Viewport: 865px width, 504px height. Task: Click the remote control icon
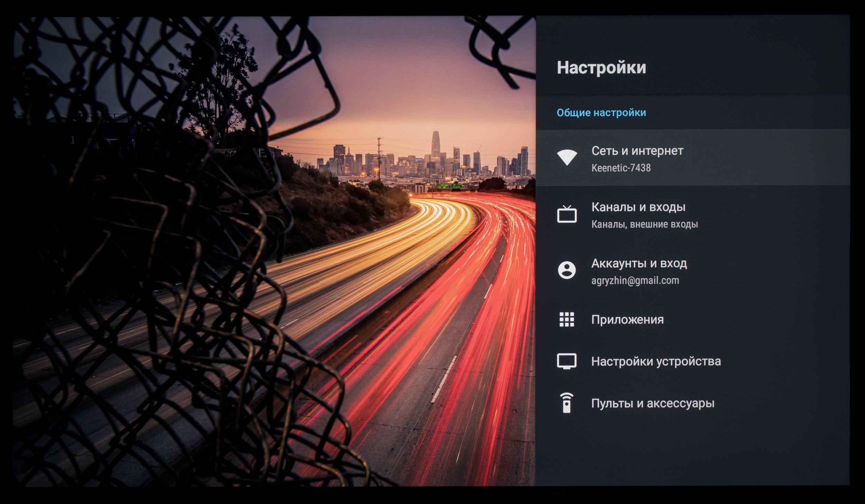pos(567,403)
